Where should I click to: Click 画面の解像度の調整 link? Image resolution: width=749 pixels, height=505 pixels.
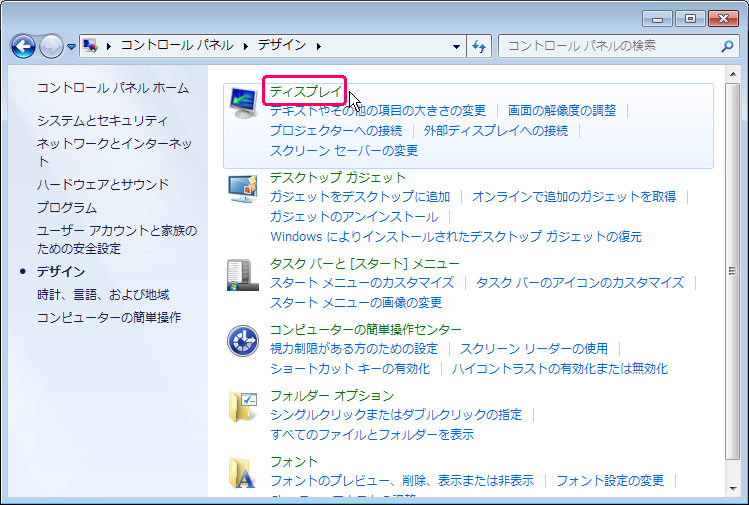click(x=562, y=110)
